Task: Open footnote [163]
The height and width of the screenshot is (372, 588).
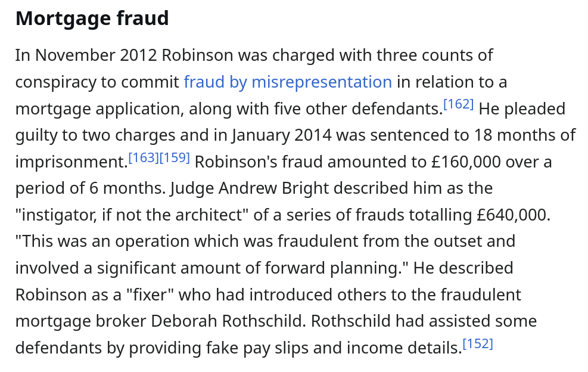Action: tap(144, 157)
